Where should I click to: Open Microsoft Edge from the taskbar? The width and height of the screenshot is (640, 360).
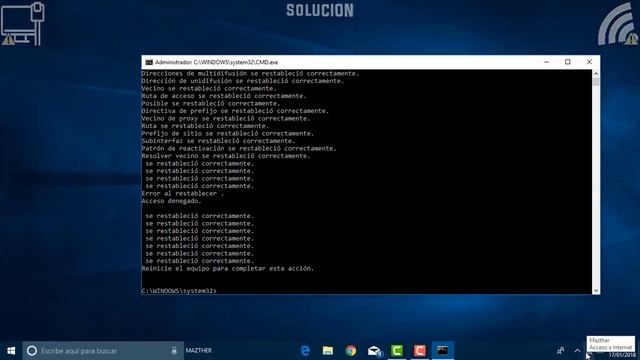(x=305, y=351)
